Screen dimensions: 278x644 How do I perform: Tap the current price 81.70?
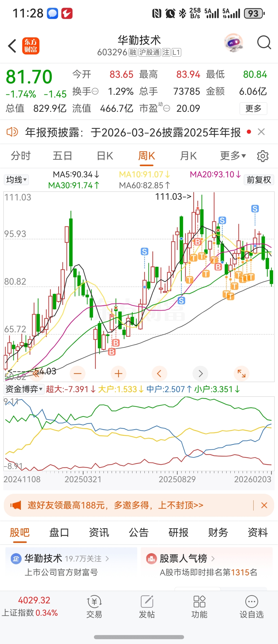tap(29, 77)
